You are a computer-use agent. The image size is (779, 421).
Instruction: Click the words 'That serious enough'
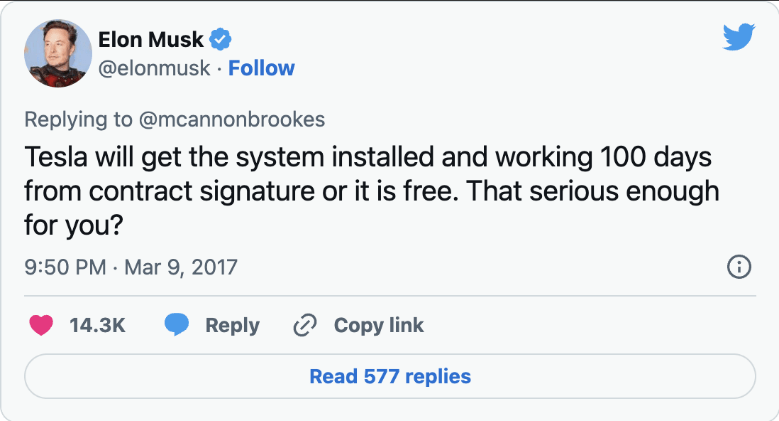[x=593, y=191]
